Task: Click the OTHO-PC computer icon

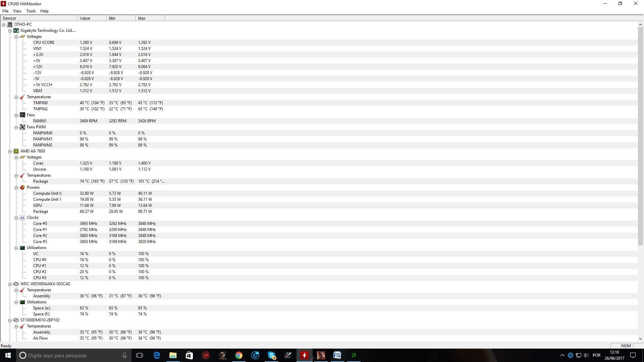Action: pos(10,24)
